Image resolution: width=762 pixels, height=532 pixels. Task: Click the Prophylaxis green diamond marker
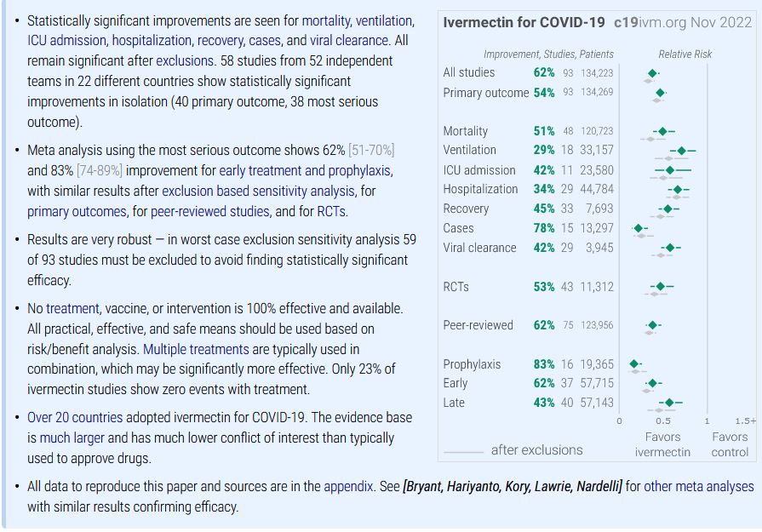click(x=634, y=364)
